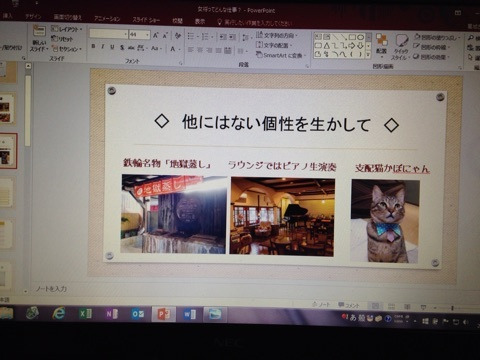Expand the shapes gallery more arrow
The image size is (480, 360).
tap(368, 54)
